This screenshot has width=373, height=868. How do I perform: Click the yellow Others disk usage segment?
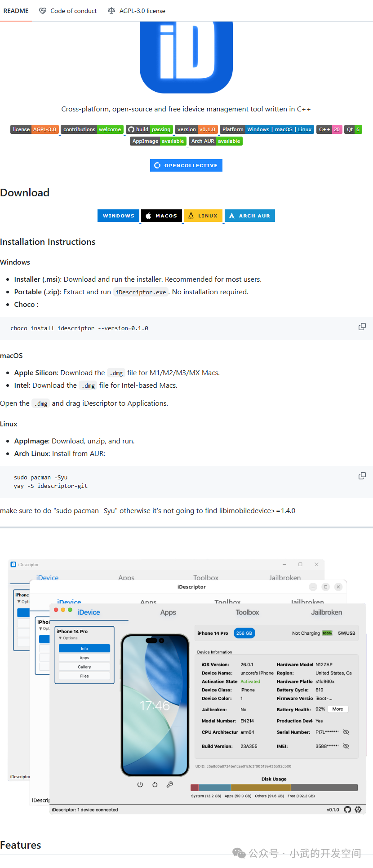261,788
